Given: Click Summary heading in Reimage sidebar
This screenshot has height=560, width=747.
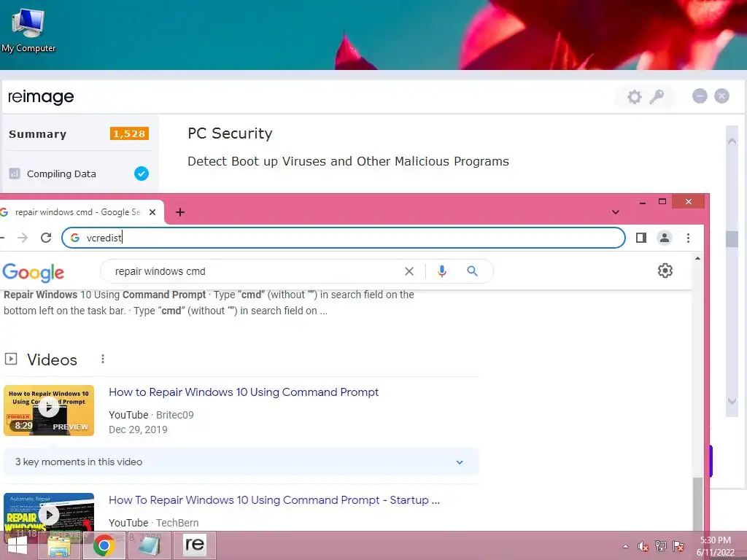Looking at the screenshot, I should tap(38, 134).
